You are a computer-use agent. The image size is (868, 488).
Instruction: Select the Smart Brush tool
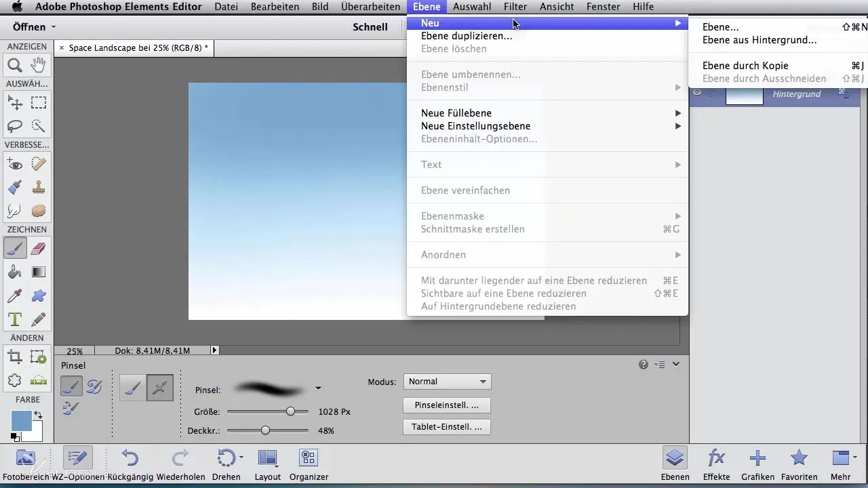(x=15, y=187)
